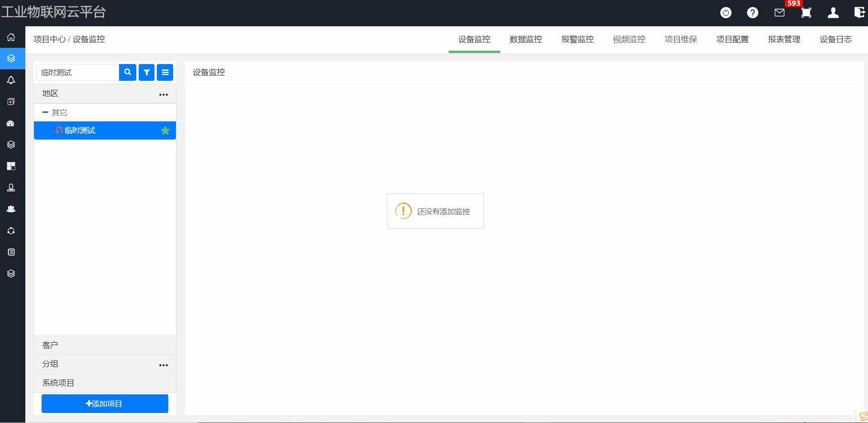This screenshot has width=868, height=423.
Task: Expand the 分组 panel
Action: [105, 364]
